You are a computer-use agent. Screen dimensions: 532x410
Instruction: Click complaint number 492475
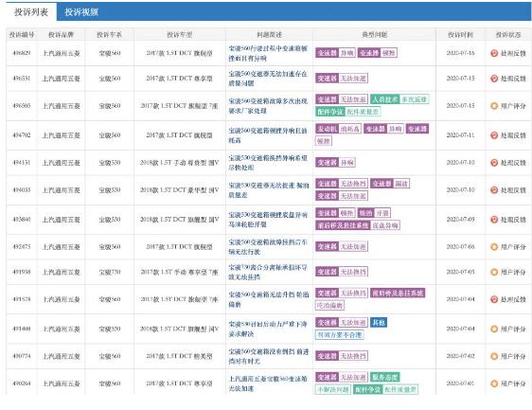point(22,247)
